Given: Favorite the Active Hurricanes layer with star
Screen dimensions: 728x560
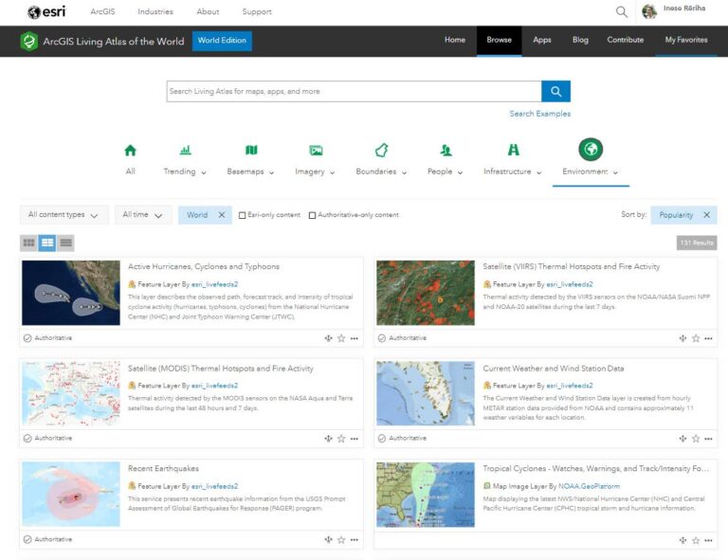Looking at the screenshot, I should pos(341,337).
